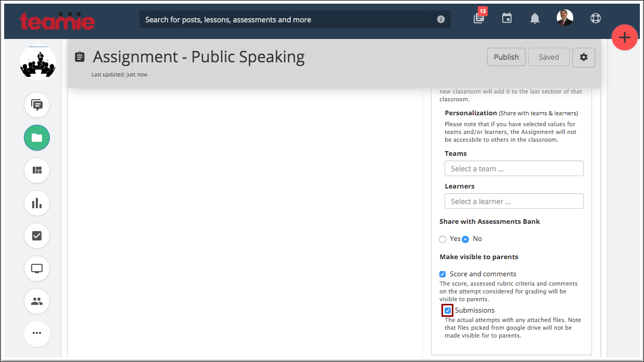This screenshot has height=362, width=644.
Task: Click the assignment clipboard icon beside title
Action: 79,57
